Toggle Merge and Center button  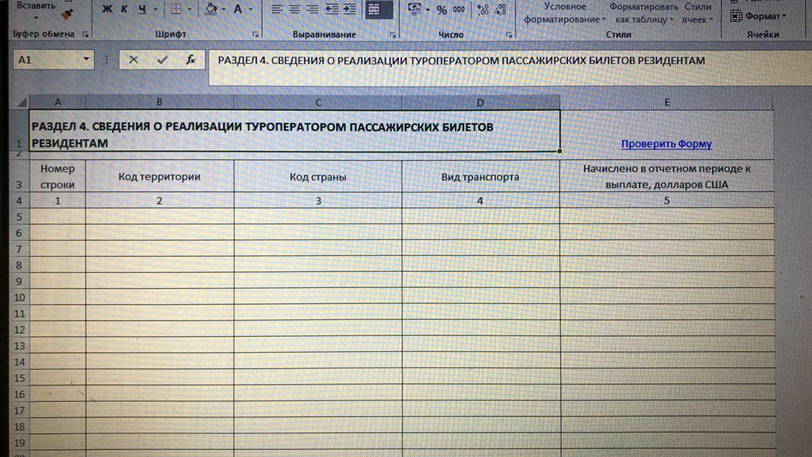[374, 10]
